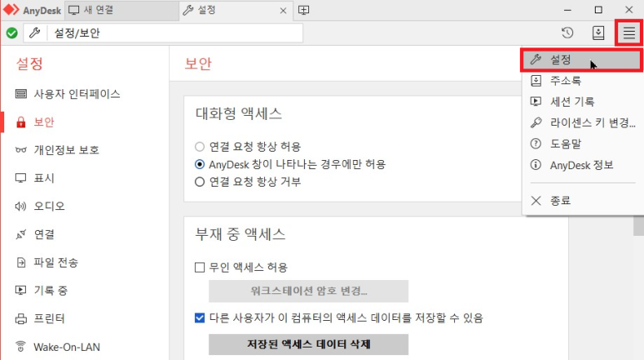Click the recording icon beside 기록 중

21,290
